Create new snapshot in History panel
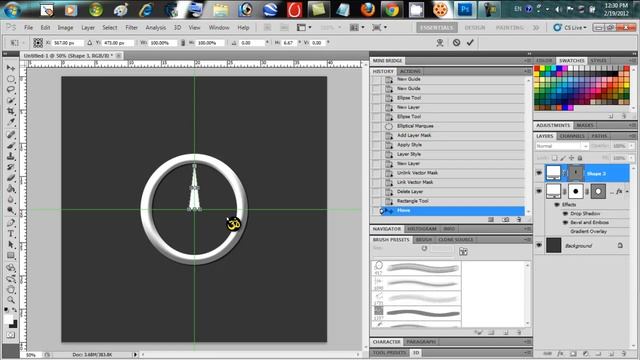Image resolution: width=640 pixels, height=360 pixels. click(x=505, y=220)
